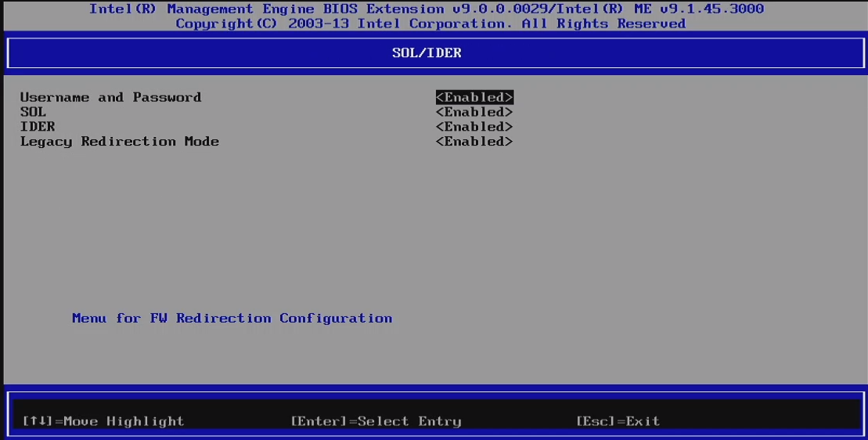The height and width of the screenshot is (440, 868).
Task: Click the Enter=Select Entry key hint
Action: click(x=376, y=421)
